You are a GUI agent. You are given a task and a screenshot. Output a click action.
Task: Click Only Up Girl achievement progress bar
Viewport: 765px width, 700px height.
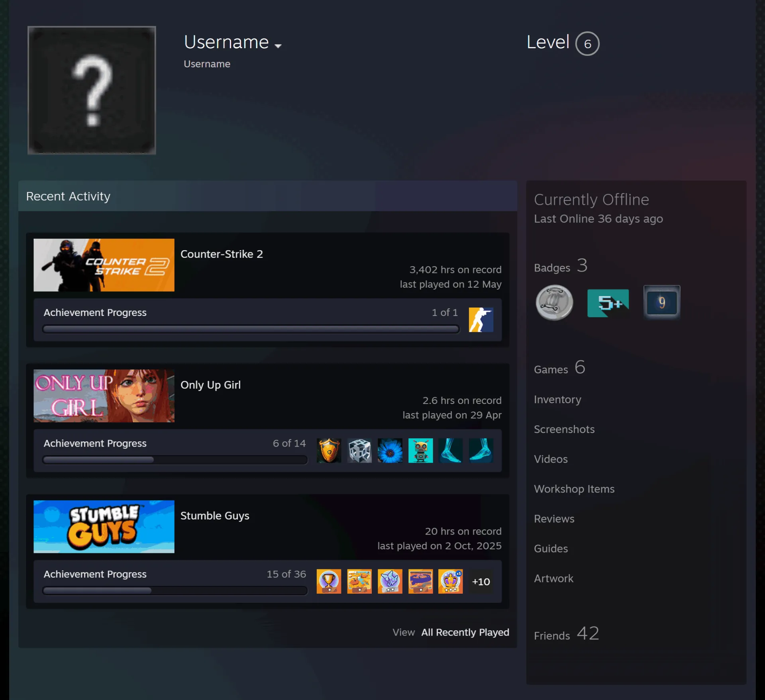(x=175, y=460)
